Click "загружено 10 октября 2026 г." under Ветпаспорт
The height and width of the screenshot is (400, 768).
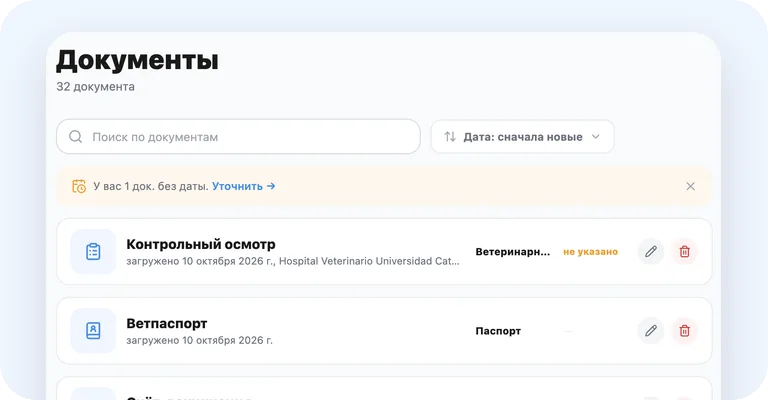[x=199, y=340]
